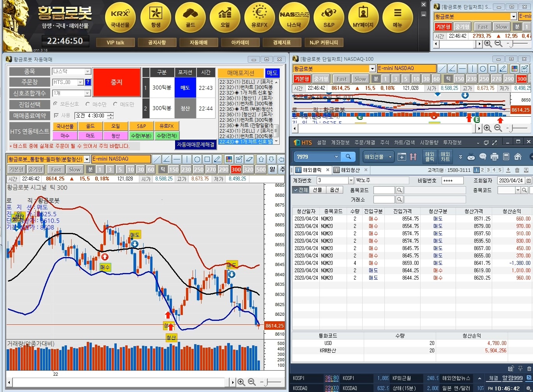Open the 유로FX gold coin button
This screenshot has height=392, width=533.
[x=259, y=17]
